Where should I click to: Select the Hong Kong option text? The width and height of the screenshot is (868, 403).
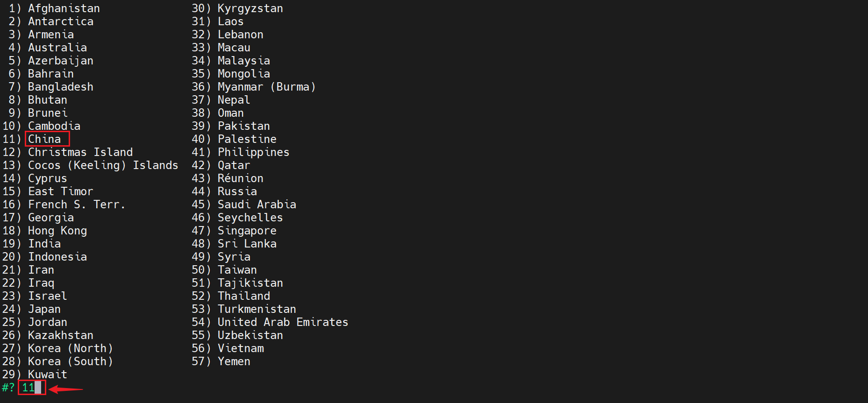coord(57,231)
